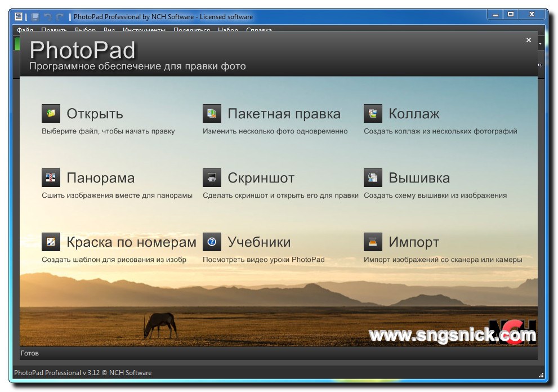Open the Выбор menu
This screenshot has width=558, height=392.
[x=85, y=30]
